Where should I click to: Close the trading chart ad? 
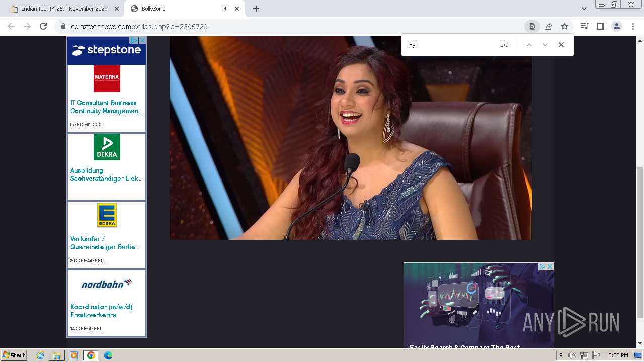pos(550,267)
